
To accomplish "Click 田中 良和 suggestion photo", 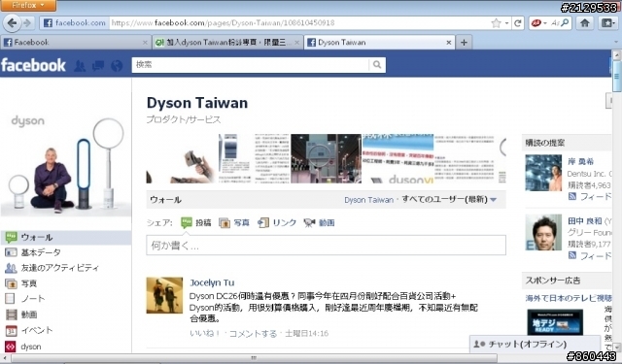I will pyautogui.click(x=543, y=233).
